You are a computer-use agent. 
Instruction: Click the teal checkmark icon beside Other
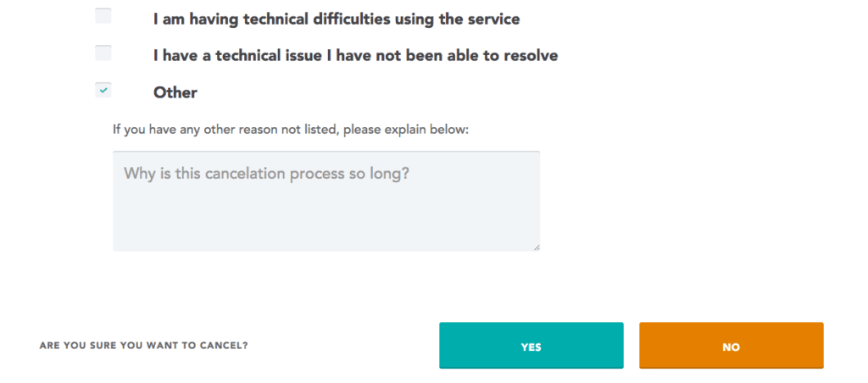tap(103, 90)
